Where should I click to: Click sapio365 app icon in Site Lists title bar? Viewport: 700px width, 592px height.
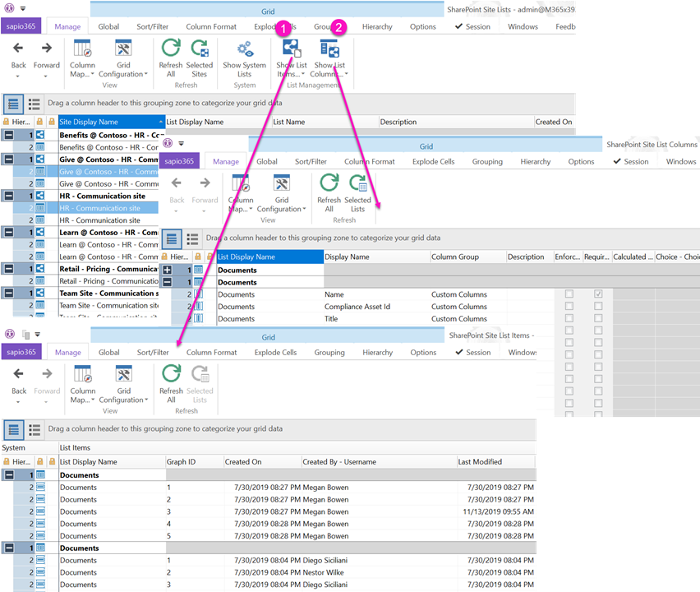(x=9, y=8)
